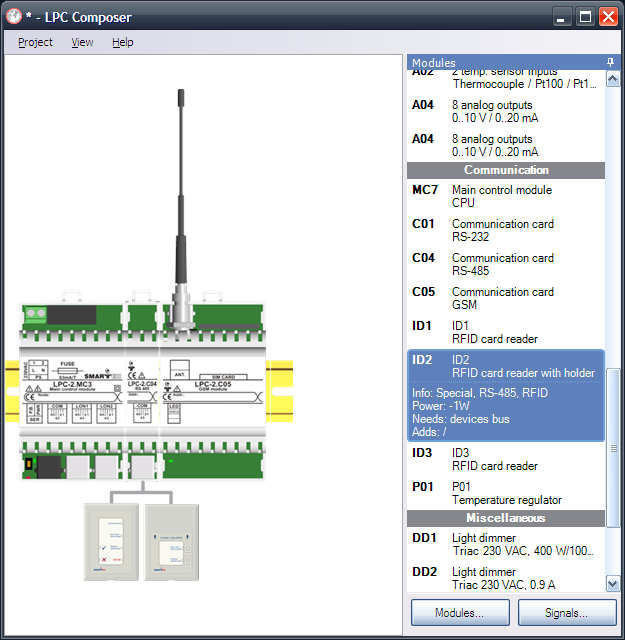
Task: Pin the Modules panel
Action: pos(610,62)
